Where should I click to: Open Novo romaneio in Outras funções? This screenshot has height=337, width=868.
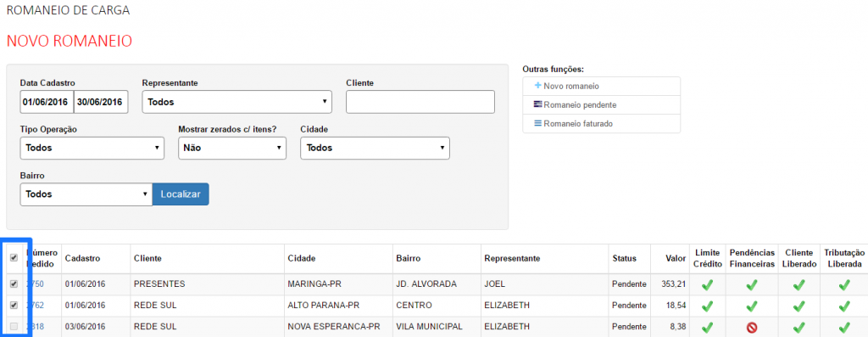(x=601, y=87)
